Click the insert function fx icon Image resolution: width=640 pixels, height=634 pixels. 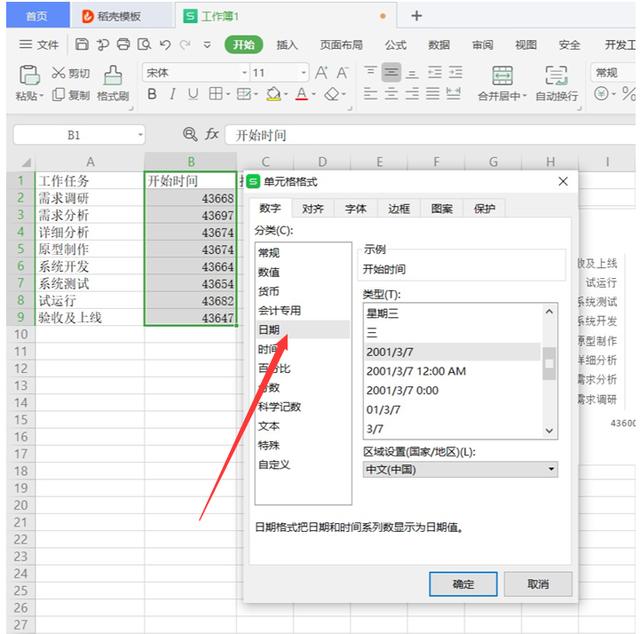pyautogui.click(x=212, y=134)
